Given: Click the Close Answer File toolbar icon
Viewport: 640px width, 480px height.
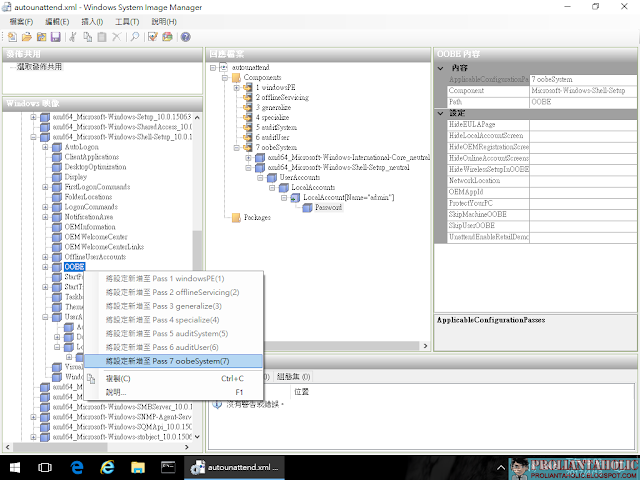Looking at the screenshot, I should [41, 37].
